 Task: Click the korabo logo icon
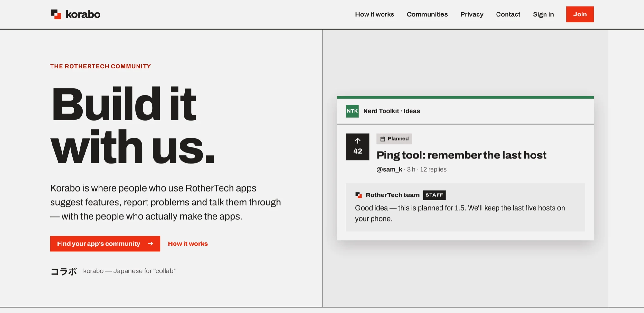[x=56, y=14]
